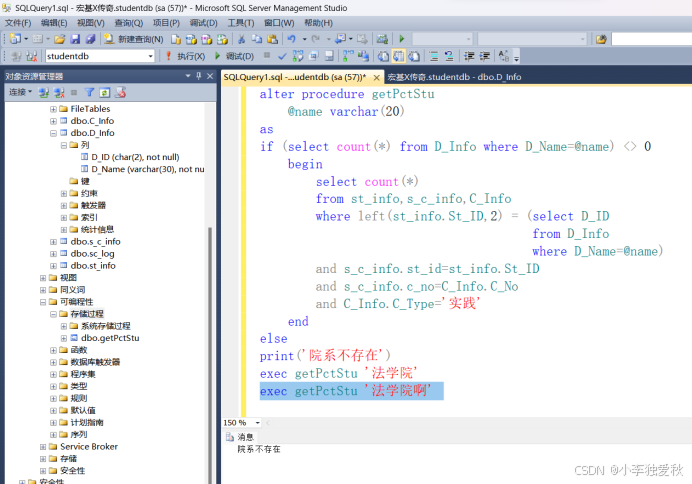Pin the Object Explorer panel with pushpin

coord(199,76)
